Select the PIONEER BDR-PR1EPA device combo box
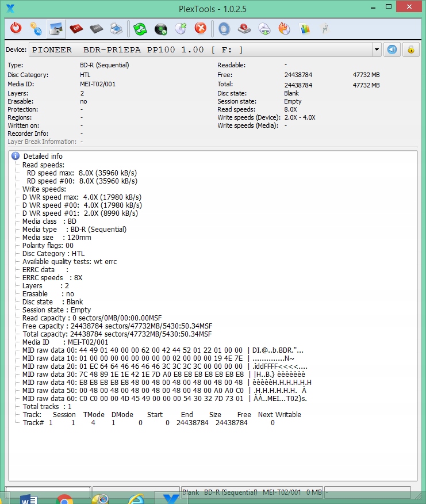 click(x=205, y=50)
